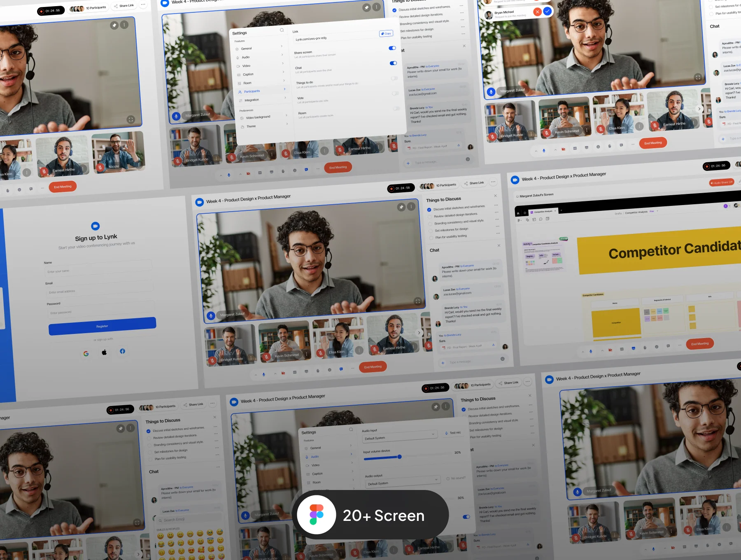
Task: Open the emoji reactions icon in the center meeting toolbar
Action: click(329, 370)
